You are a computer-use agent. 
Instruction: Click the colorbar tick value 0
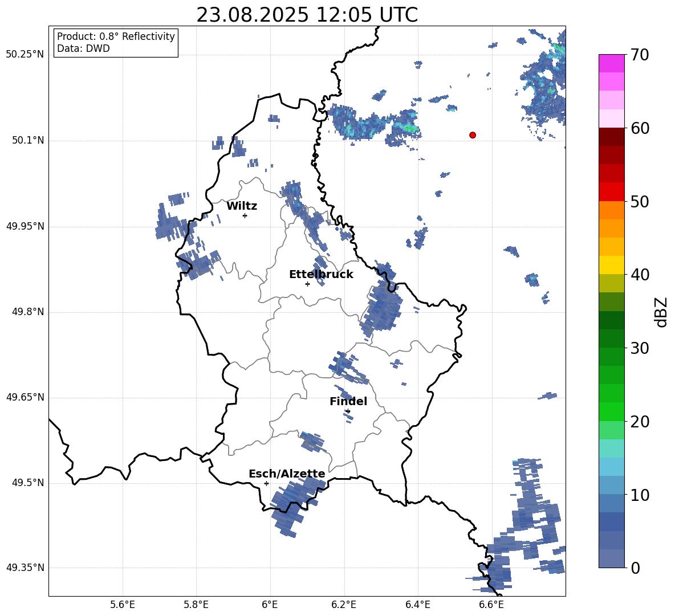(x=636, y=568)
